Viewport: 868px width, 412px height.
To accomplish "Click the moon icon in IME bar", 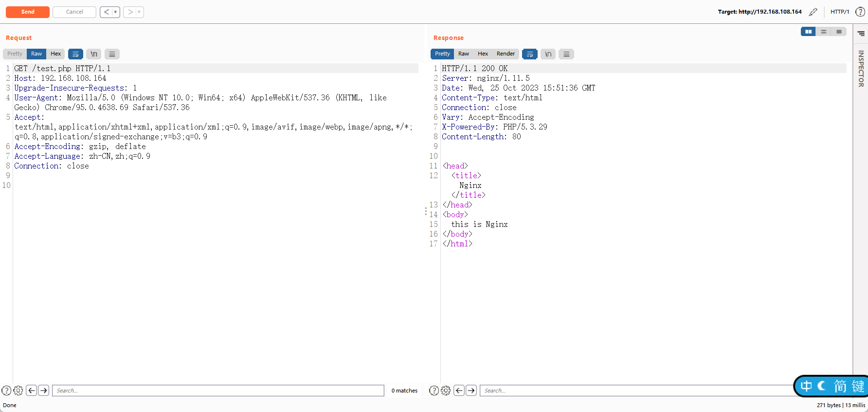I will click(822, 386).
